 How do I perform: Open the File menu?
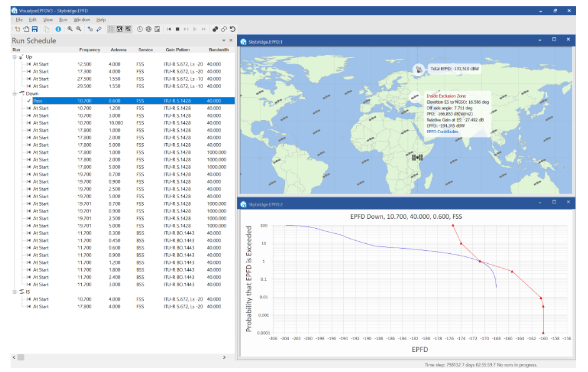pyautogui.click(x=19, y=19)
